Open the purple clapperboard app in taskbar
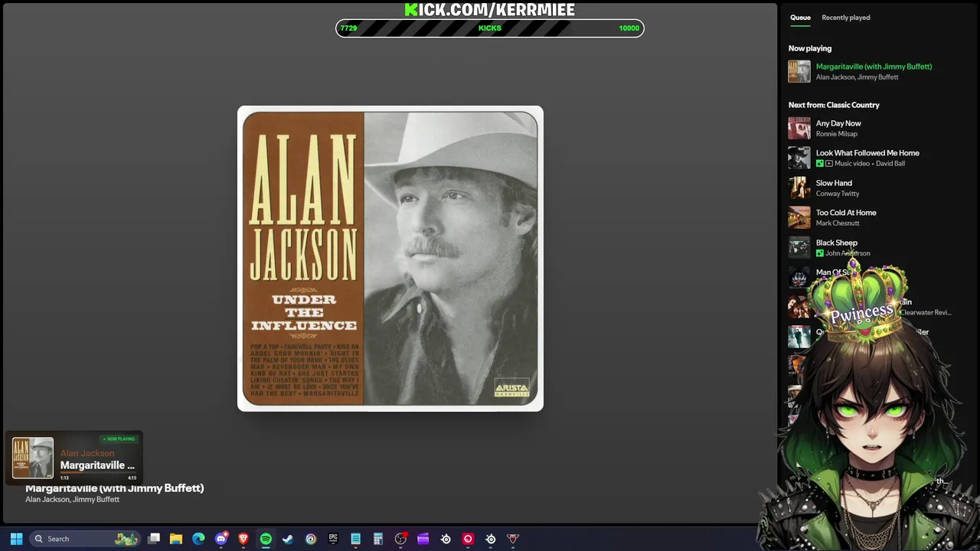The width and height of the screenshot is (980, 551). (423, 539)
